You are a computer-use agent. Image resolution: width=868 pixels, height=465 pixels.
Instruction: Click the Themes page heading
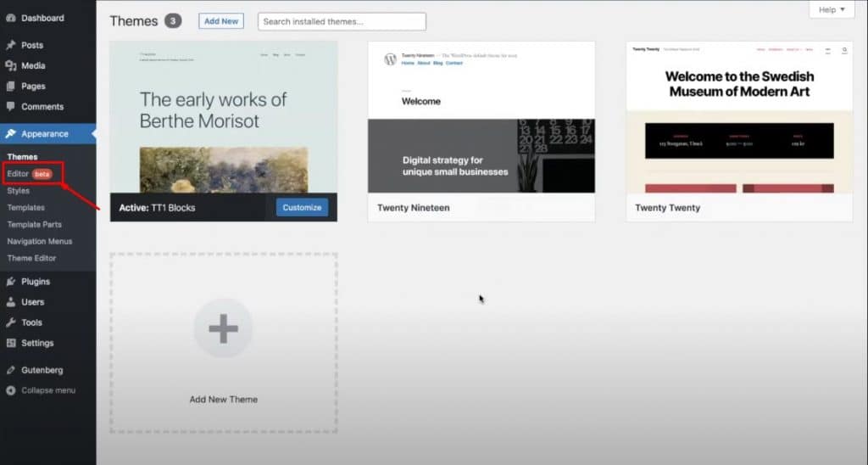click(134, 21)
